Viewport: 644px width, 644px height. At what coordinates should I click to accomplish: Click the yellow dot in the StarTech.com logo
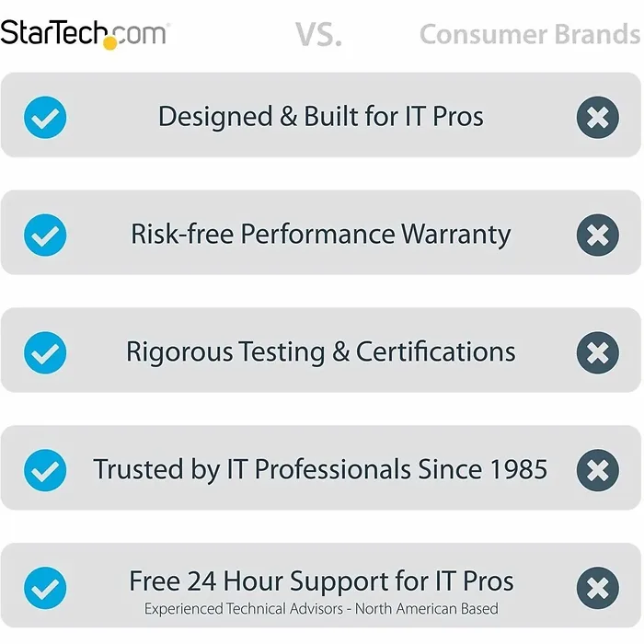click(x=111, y=42)
